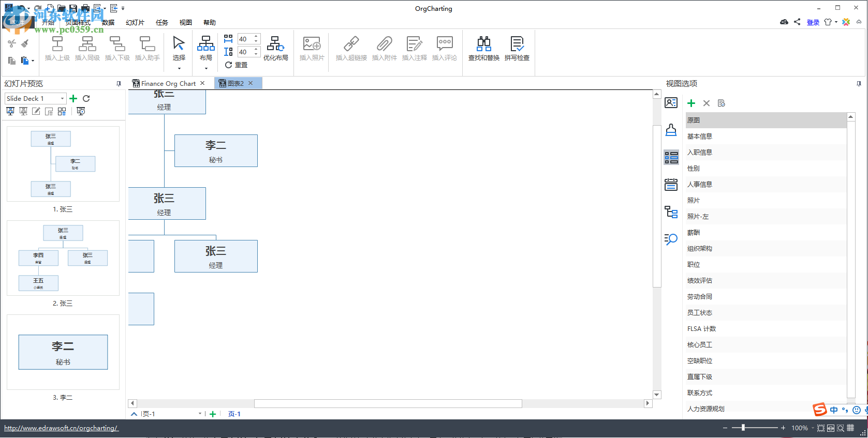This screenshot has width=868, height=438.
Task: Open the 幻灯片 ribbon tab
Action: (x=135, y=23)
